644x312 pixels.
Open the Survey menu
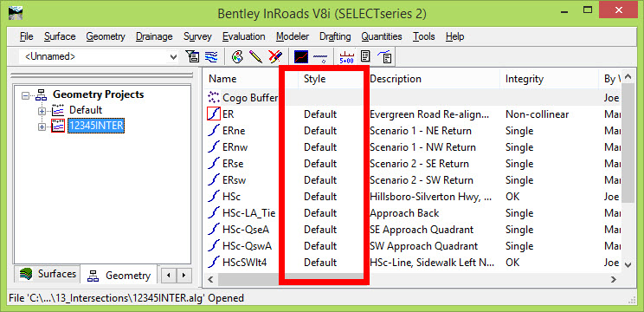coord(197,36)
